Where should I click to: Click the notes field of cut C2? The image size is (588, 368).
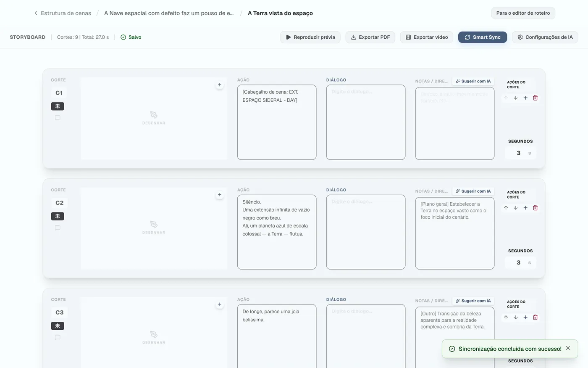(x=455, y=233)
